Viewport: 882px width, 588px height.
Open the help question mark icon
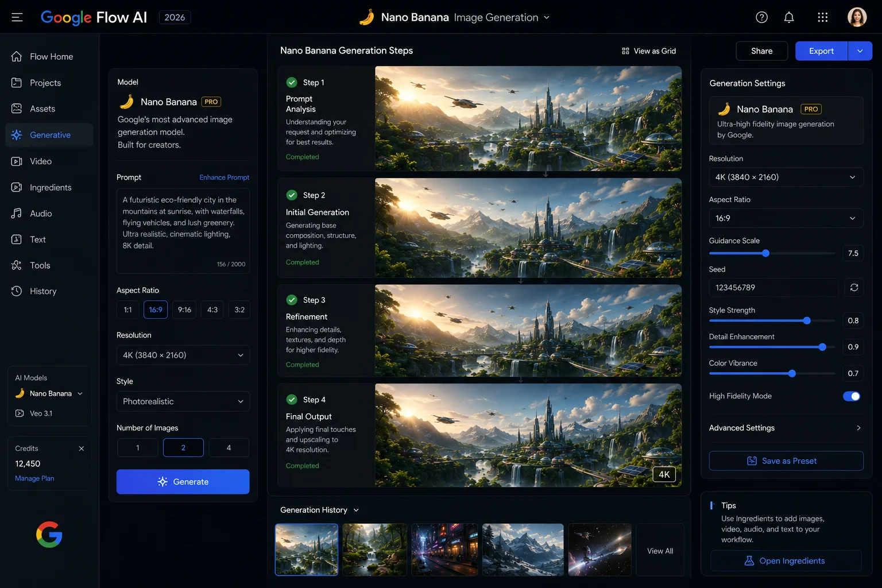(x=761, y=17)
